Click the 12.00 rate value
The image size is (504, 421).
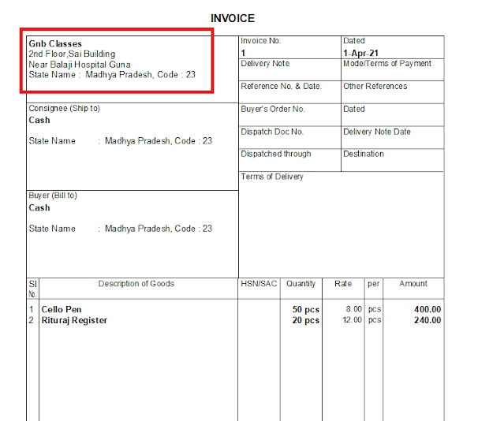tap(352, 320)
